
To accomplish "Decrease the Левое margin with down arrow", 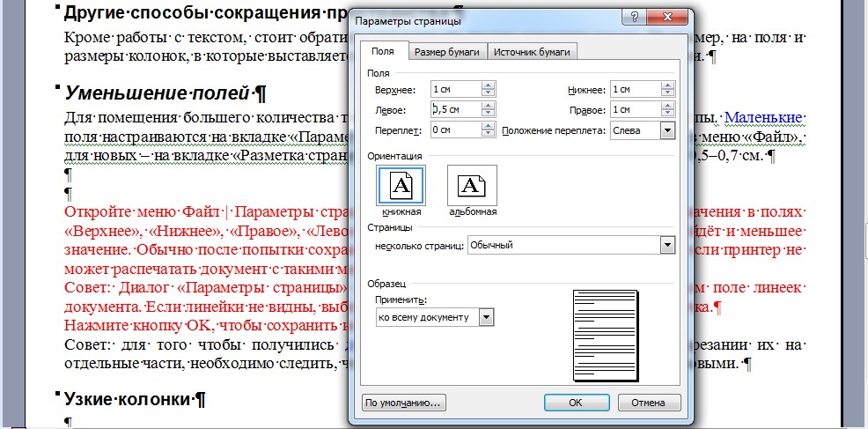I will pos(488,113).
